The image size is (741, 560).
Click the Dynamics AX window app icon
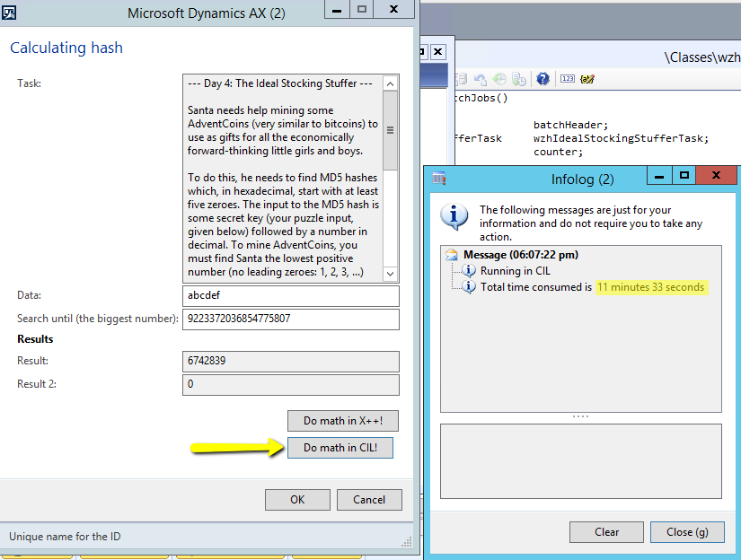[x=8, y=13]
